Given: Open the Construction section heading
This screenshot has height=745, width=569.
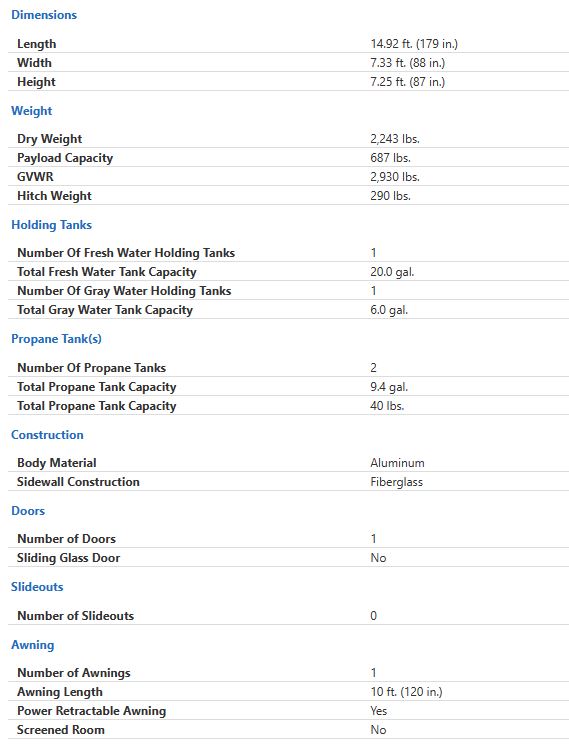Looking at the screenshot, I should click(x=47, y=435).
